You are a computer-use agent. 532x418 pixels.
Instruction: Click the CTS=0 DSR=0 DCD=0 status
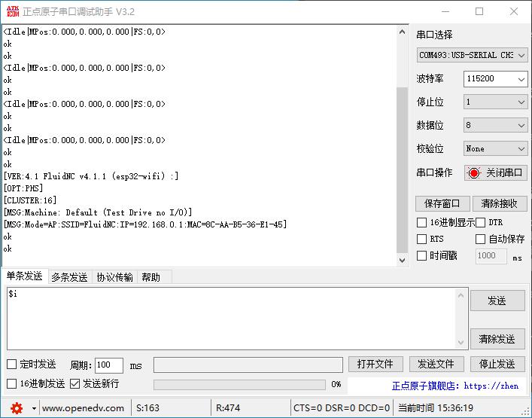click(x=342, y=407)
